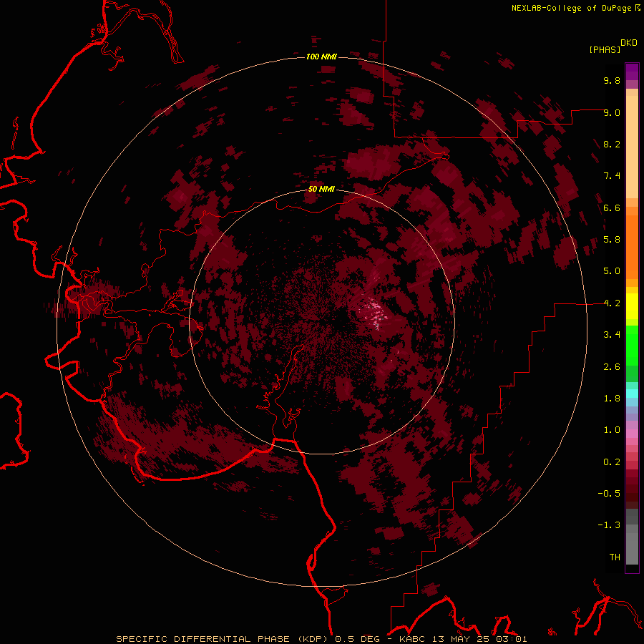The height and width of the screenshot is (644, 644).
Task: Click the [PHAS] legend header
Action: coord(605,49)
